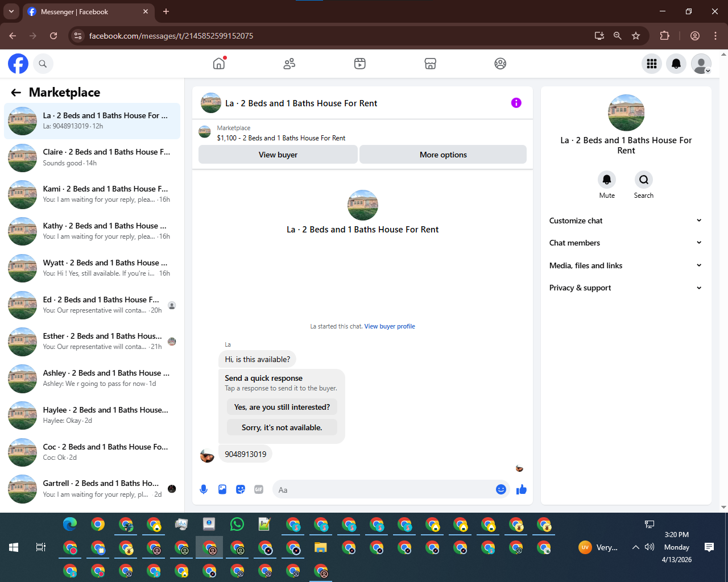Image resolution: width=728 pixels, height=582 pixels.
Task: Select the Messenger | Facebook browser tab
Action: pos(88,11)
